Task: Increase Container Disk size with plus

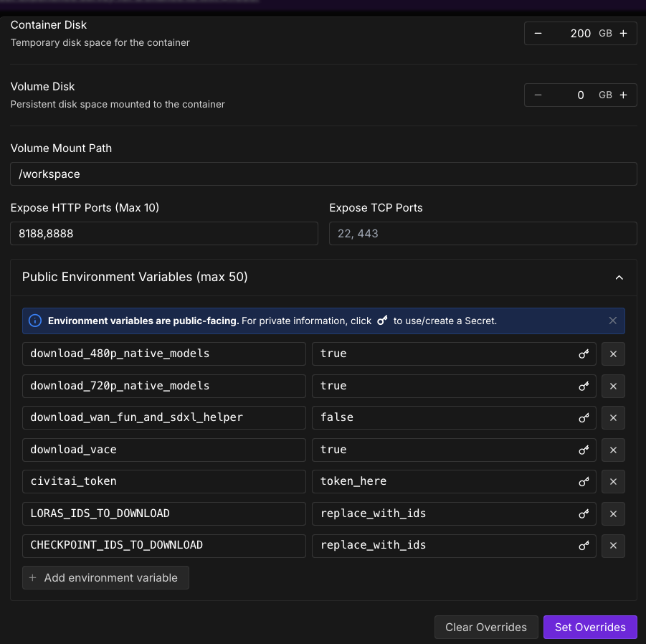Action: (x=623, y=34)
